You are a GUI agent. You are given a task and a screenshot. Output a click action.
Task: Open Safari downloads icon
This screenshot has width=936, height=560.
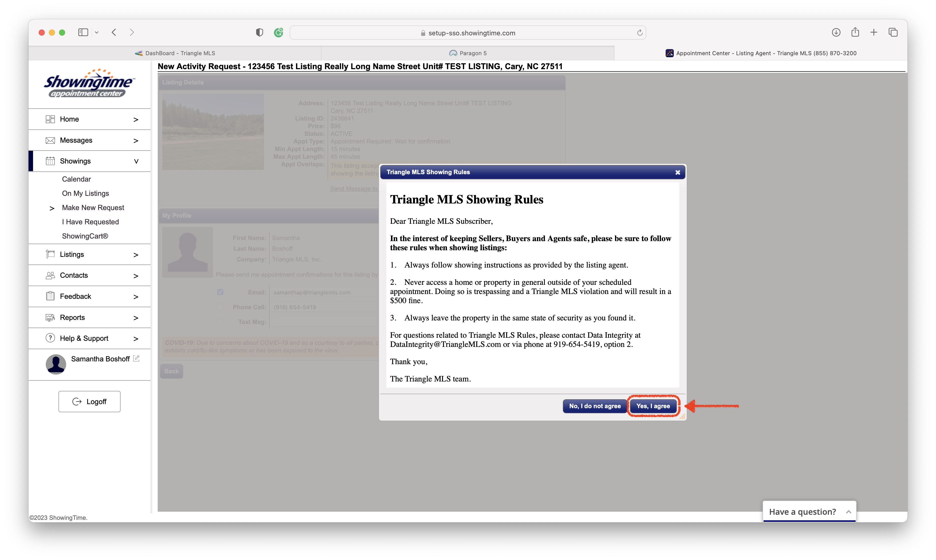point(836,33)
